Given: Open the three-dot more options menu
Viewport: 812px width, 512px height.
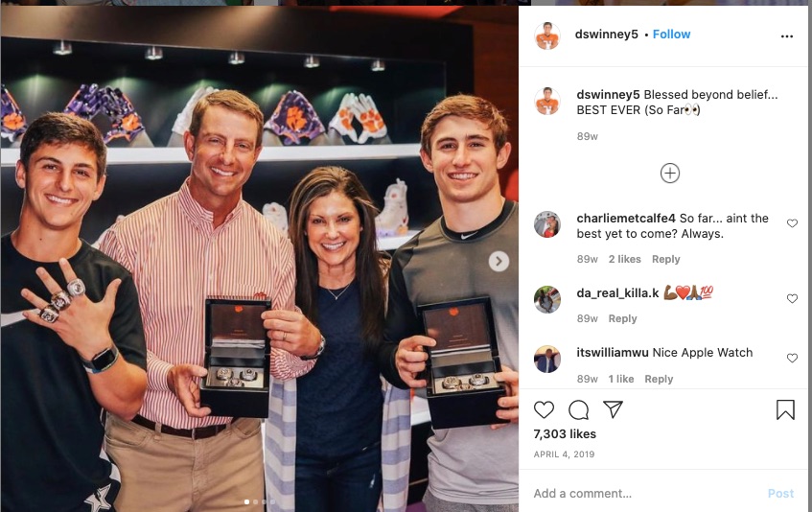Looking at the screenshot, I should [787, 36].
